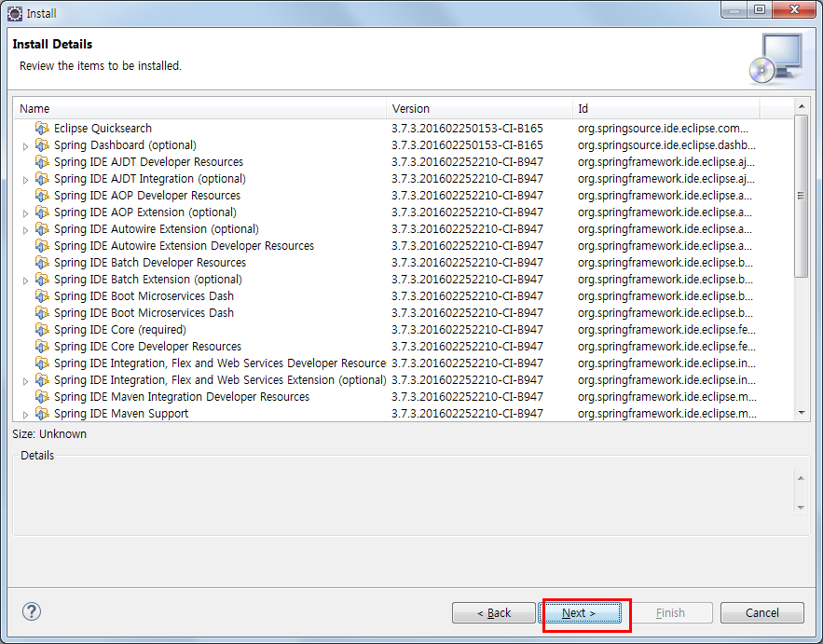Image resolution: width=823 pixels, height=644 pixels.
Task: Click Details pane scroll up arrow
Action: [801, 478]
